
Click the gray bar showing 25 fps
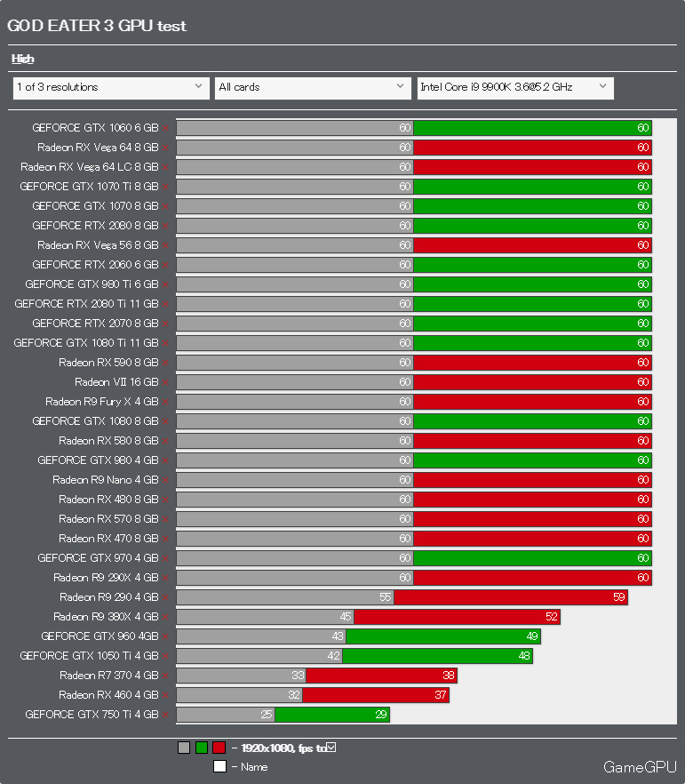pos(226,715)
